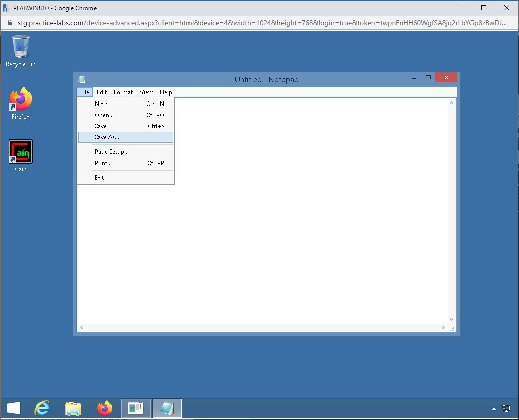Choose Print... from the File menu

click(x=103, y=163)
